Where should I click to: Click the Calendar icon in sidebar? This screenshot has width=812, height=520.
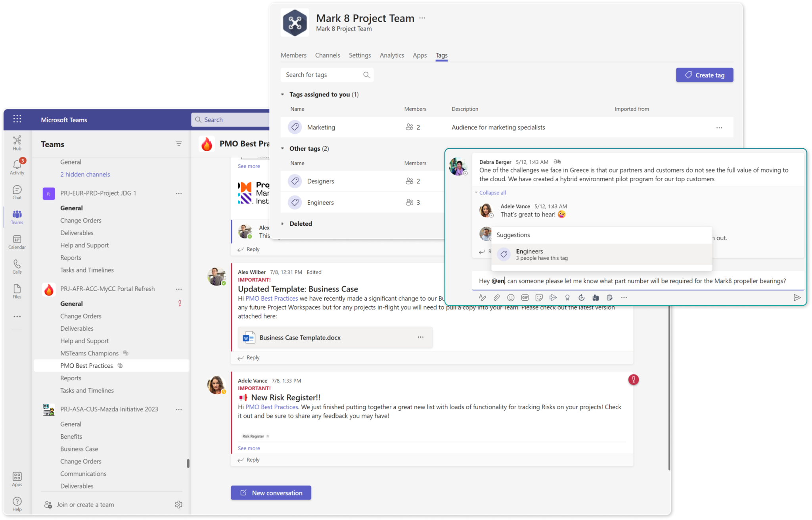(17, 242)
